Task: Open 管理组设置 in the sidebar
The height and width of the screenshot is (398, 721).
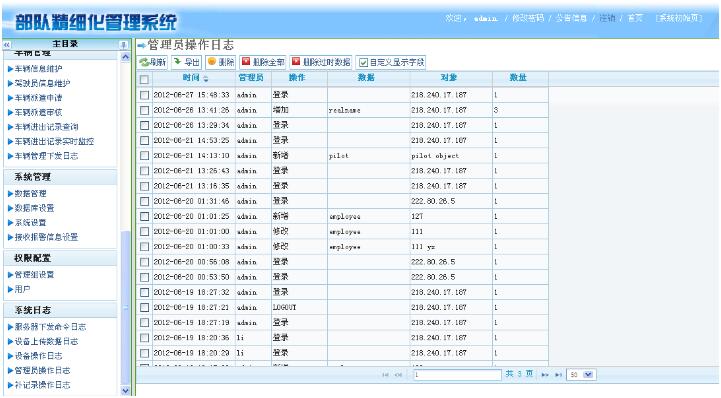Action: 34,274
